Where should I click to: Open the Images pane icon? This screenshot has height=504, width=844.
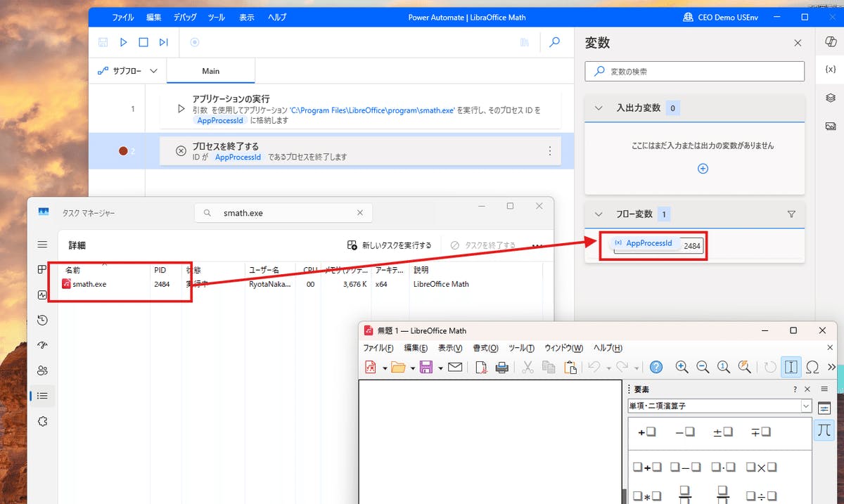pyautogui.click(x=830, y=127)
